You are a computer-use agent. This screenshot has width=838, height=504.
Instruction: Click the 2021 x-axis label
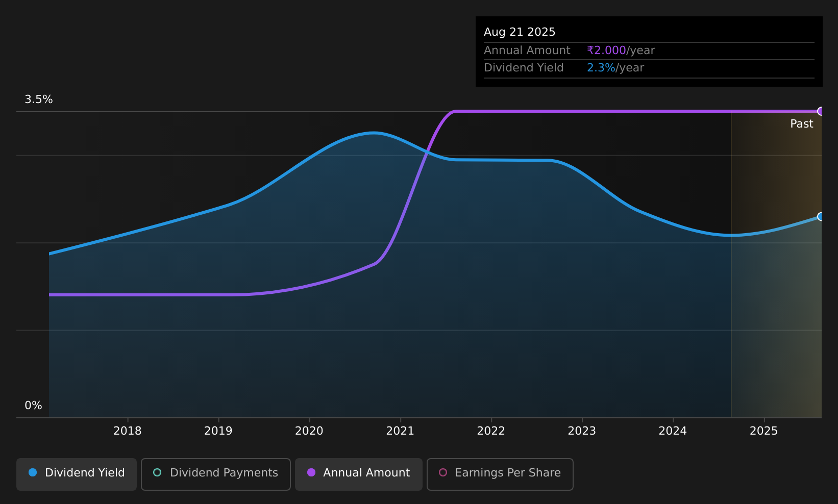pyautogui.click(x=400, y=431)
